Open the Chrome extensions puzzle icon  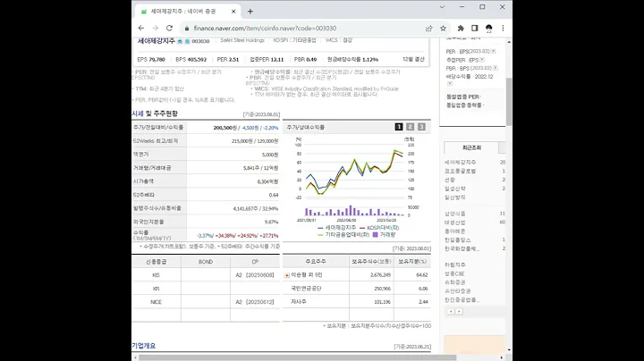461,29
